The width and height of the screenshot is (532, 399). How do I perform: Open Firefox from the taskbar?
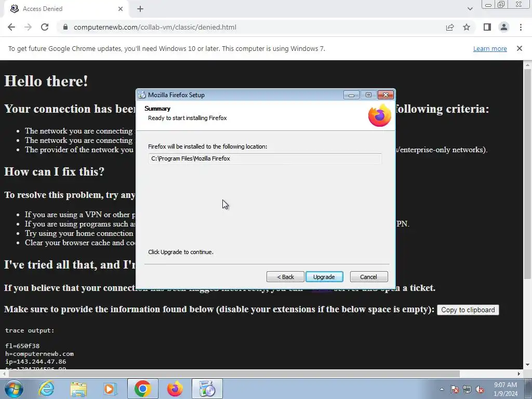pyautogui.click(x=175, y=389)
